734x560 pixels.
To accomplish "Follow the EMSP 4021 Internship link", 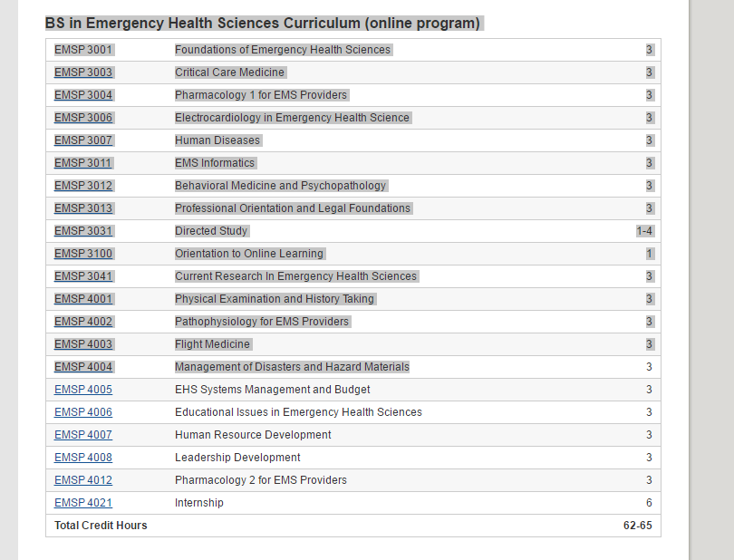I will (83, 503).
